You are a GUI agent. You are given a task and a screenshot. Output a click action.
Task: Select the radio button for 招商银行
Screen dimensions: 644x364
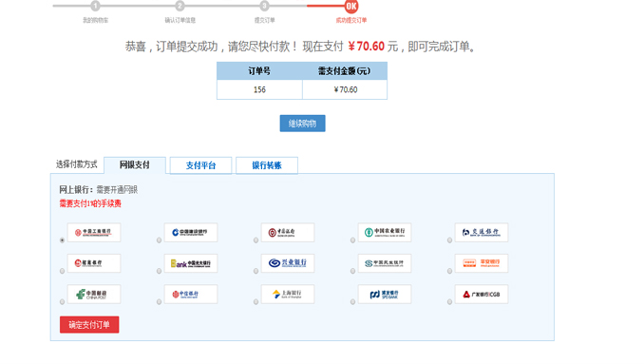click(x=62, y=271)
